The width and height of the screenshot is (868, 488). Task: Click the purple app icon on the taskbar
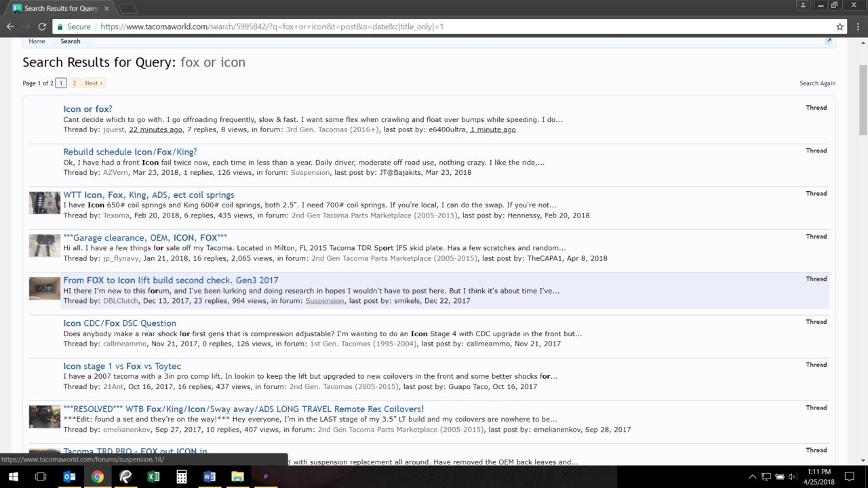265,476
